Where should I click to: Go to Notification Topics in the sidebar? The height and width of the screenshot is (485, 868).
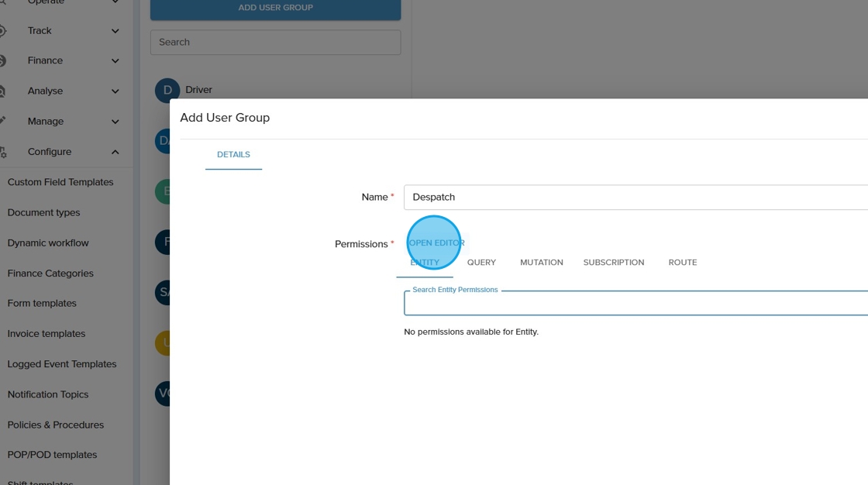(48, 394)
